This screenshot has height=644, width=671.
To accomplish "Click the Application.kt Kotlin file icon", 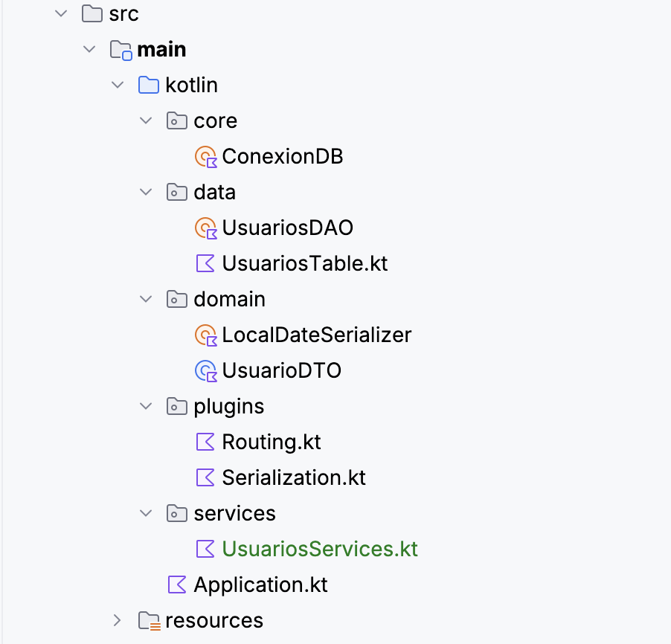I will pos(177,584).
